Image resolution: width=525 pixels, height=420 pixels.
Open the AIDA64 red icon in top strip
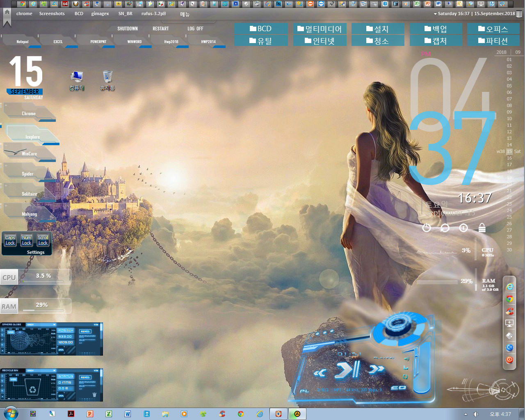(65, 4)
